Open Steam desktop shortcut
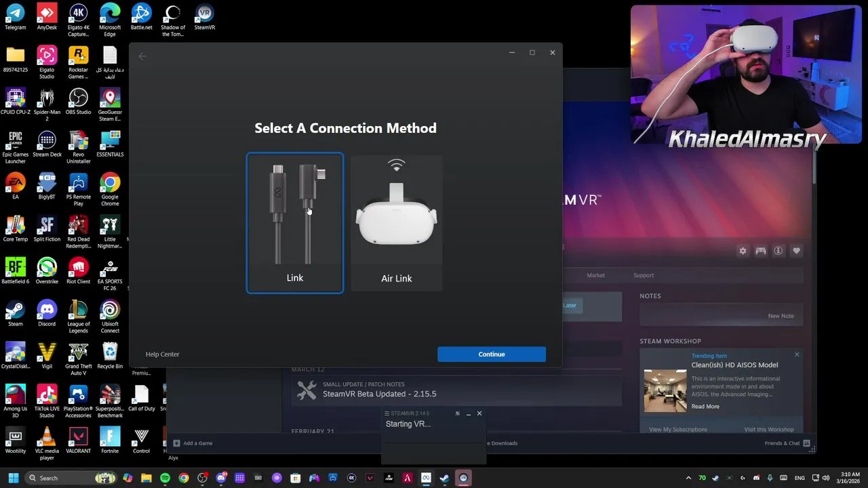The image size is (868, 488). 15,314
